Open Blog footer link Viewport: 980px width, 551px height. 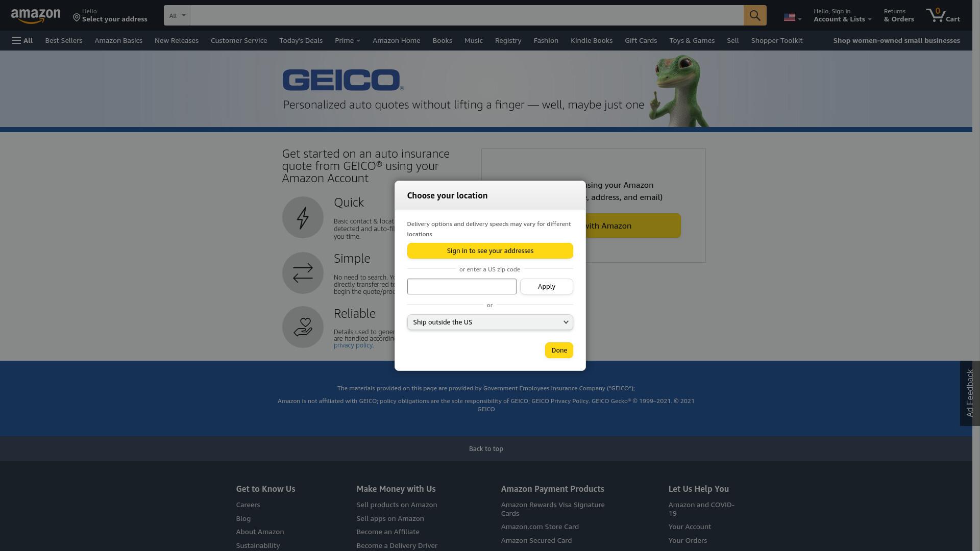pyautogui.click(x=243, y=518)
